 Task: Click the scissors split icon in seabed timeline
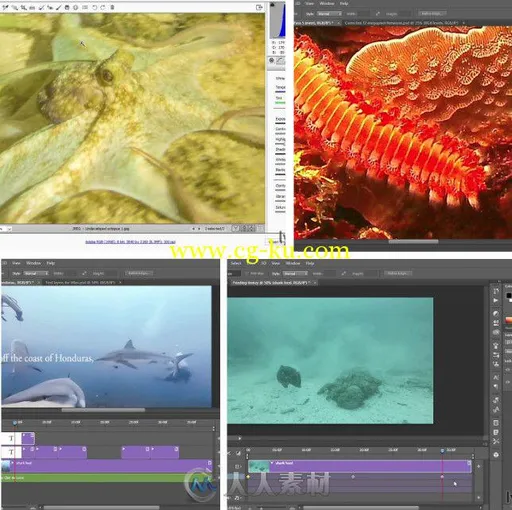[229, 453]
